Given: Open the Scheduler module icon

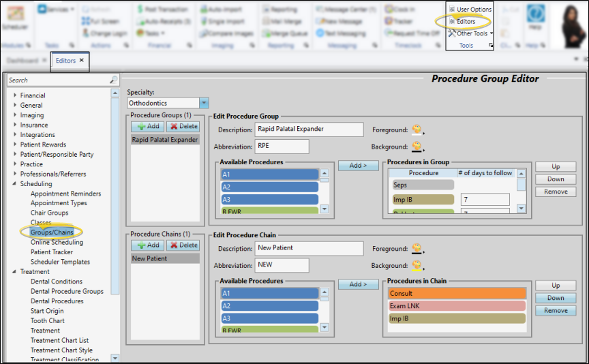Looking at the screenshot, I should [x=15, y=18].
